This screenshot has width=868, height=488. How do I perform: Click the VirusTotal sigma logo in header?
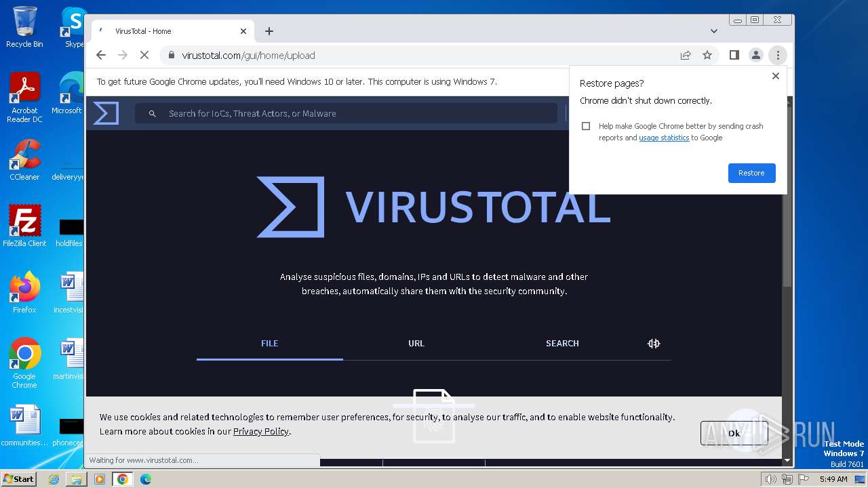click(x=106, y=113)
